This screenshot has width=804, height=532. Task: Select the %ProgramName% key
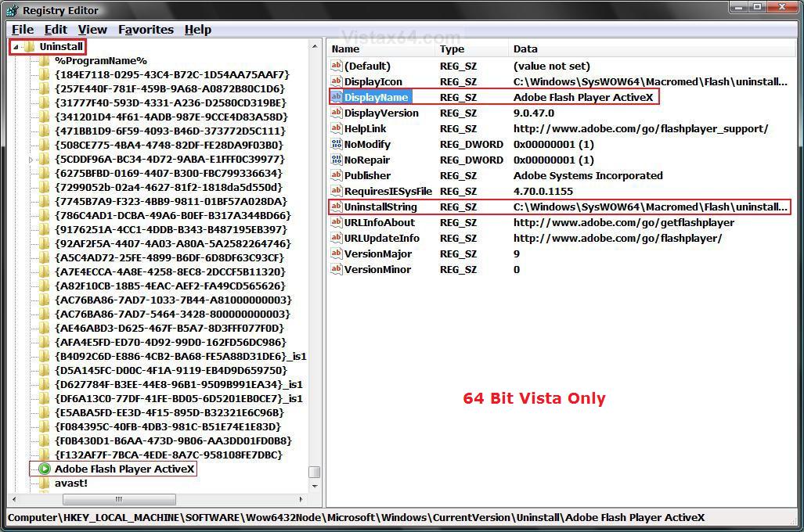[100, 60]
